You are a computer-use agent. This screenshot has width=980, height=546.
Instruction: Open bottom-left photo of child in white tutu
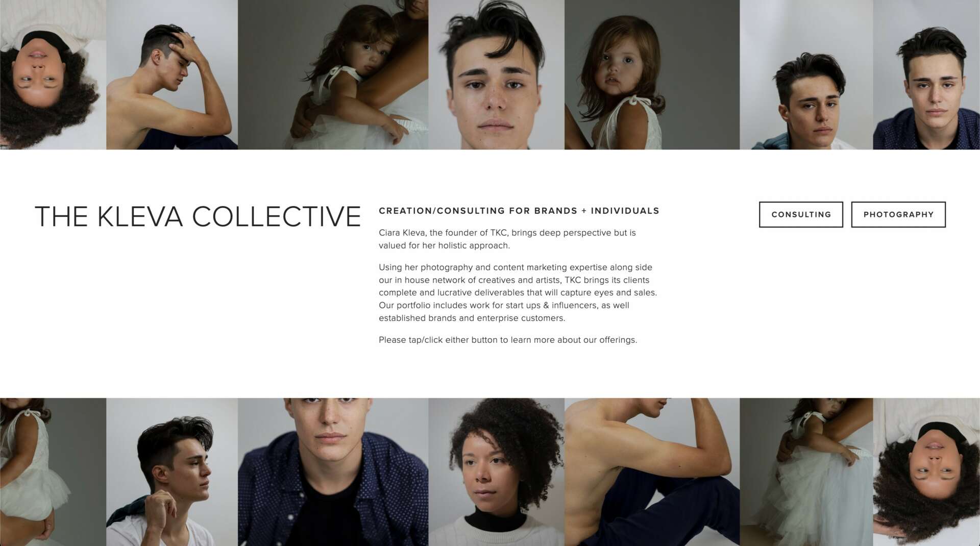53,472
